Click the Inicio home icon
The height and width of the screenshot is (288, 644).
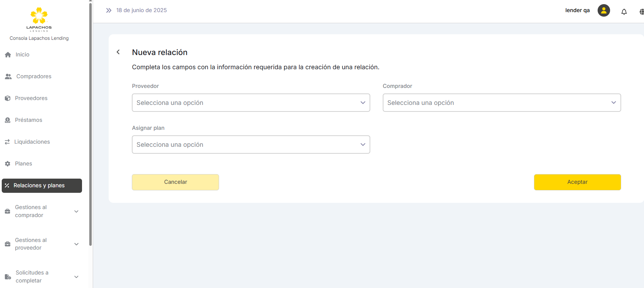coord(8,55)
